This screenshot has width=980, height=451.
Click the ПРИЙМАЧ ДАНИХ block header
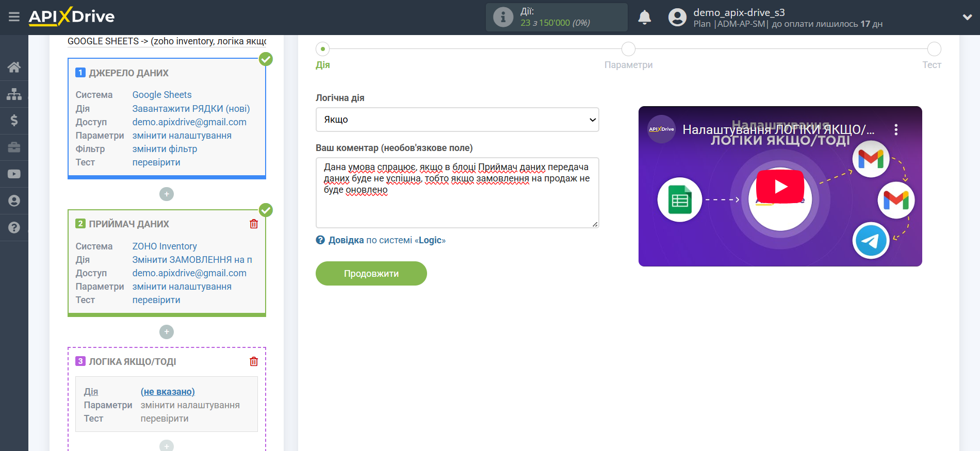click(x=129, y=224)
